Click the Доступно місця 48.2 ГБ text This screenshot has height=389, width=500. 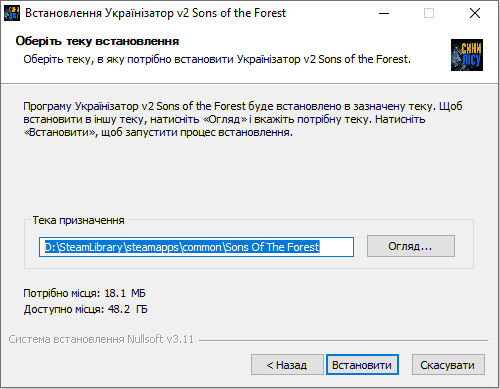coord(85,309)
